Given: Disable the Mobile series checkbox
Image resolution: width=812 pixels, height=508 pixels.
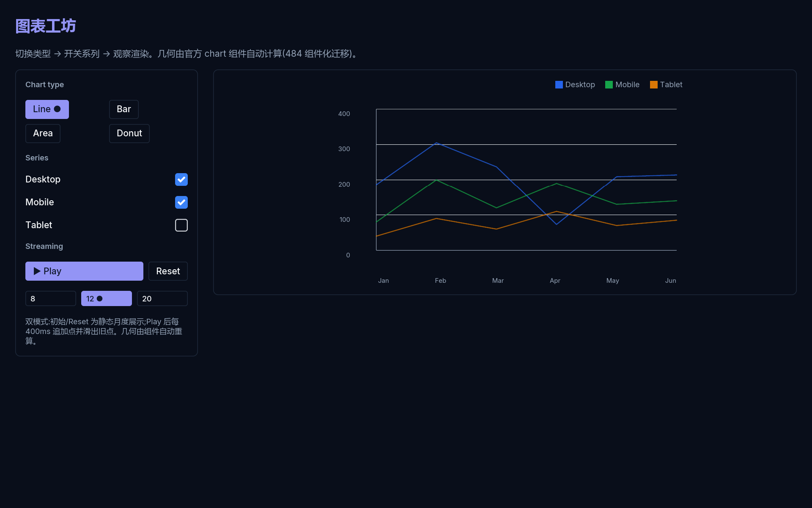Looking at the screenshot, I should point(181,202).
